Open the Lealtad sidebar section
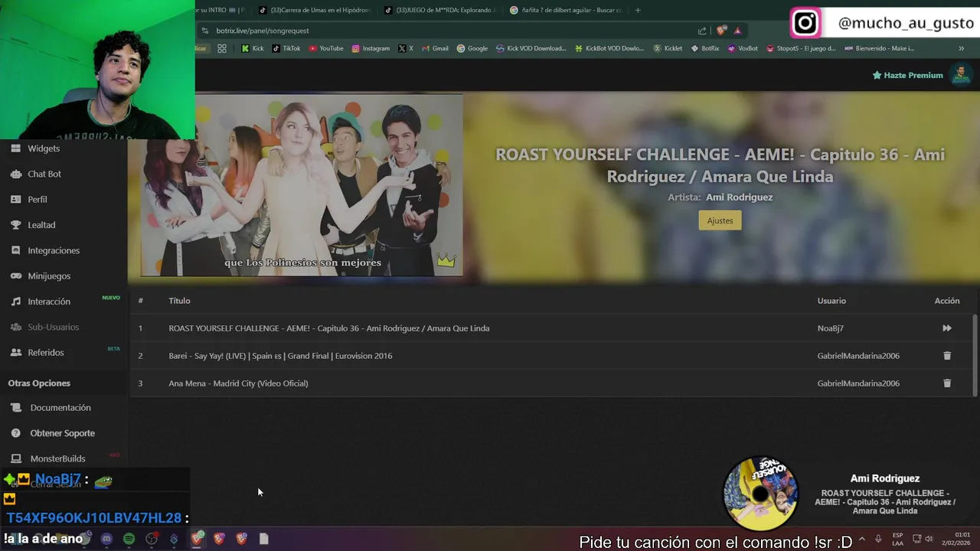Screen dimensions: 980x551 coord(41,225)
